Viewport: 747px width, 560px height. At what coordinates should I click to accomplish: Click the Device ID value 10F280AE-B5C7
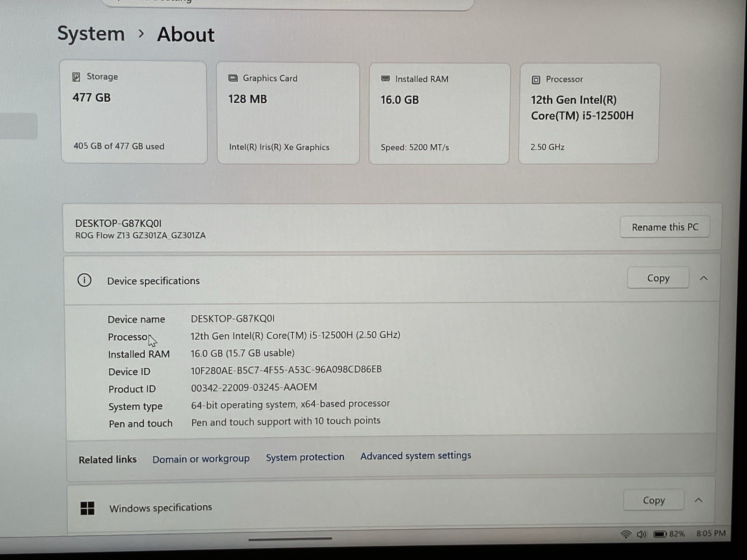pyautogui.click(x=286, y=370)
